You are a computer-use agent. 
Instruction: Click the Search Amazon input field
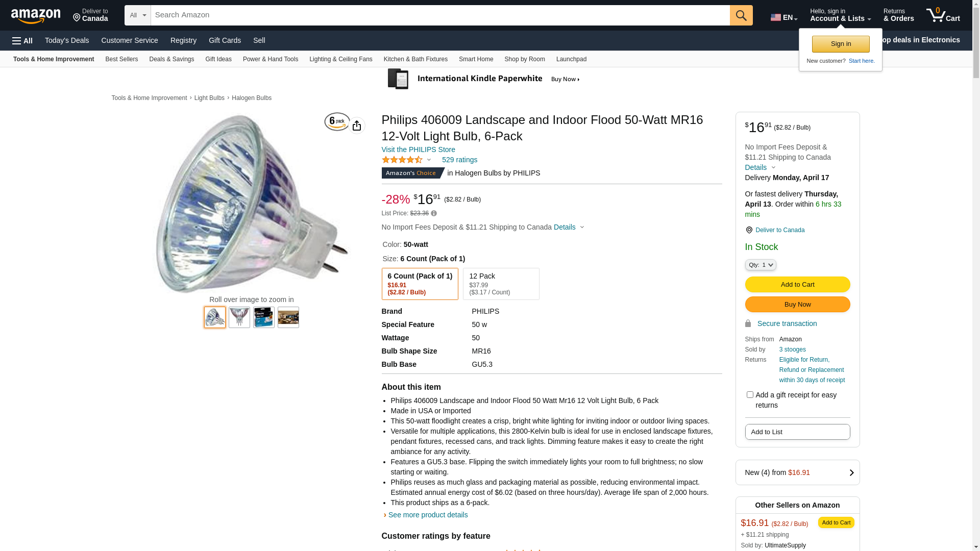[440, 15]
